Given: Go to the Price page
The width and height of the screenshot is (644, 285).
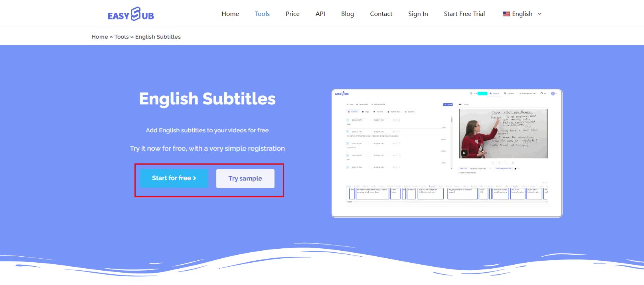Looking at the screenshot, I should (x=292, y=14).
